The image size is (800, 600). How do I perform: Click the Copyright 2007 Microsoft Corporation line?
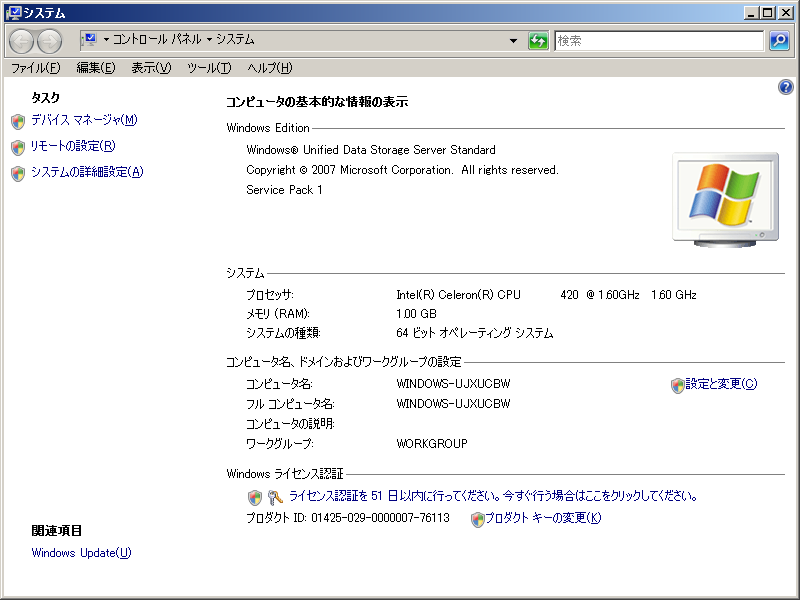coord(403,170)
